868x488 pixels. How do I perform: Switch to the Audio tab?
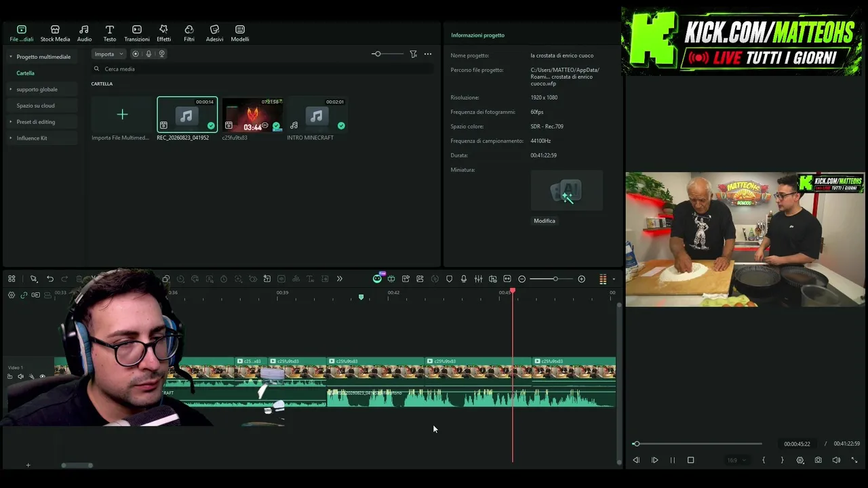(84, 33)
